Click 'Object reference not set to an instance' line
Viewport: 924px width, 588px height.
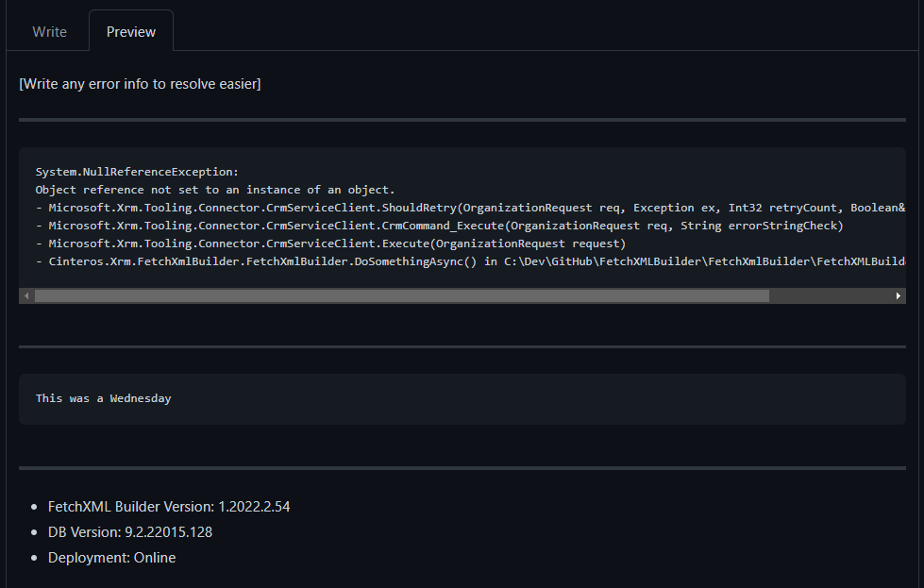click(215, 190)
